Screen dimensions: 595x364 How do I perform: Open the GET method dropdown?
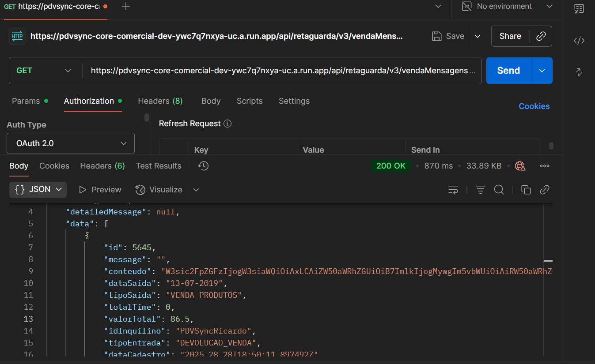click(x=44, y=71)
